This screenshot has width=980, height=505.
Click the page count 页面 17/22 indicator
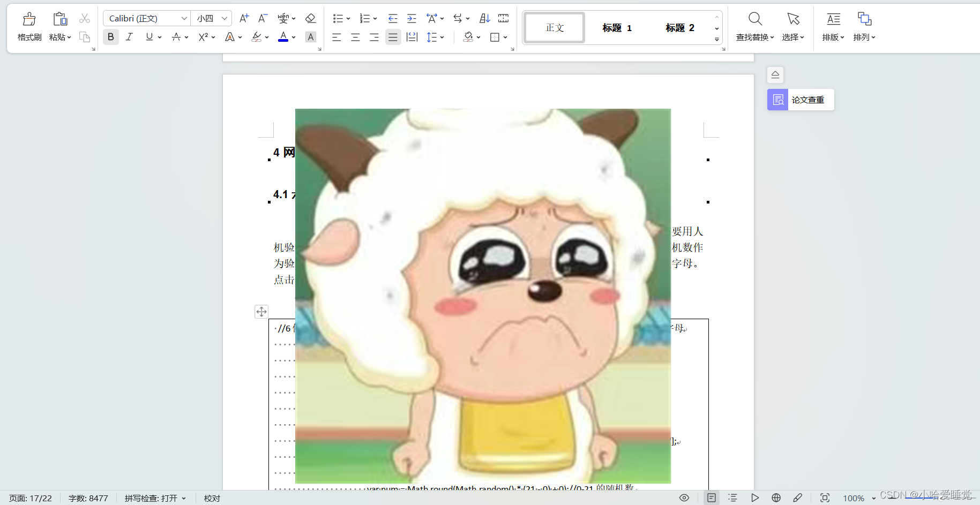click(x=31, y=498)
